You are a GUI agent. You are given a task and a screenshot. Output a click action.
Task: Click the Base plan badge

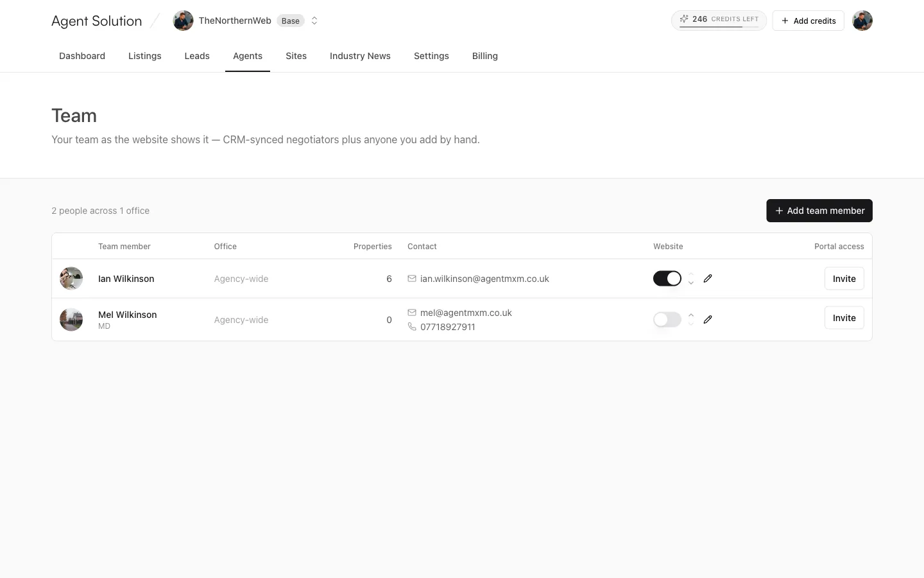291,21
